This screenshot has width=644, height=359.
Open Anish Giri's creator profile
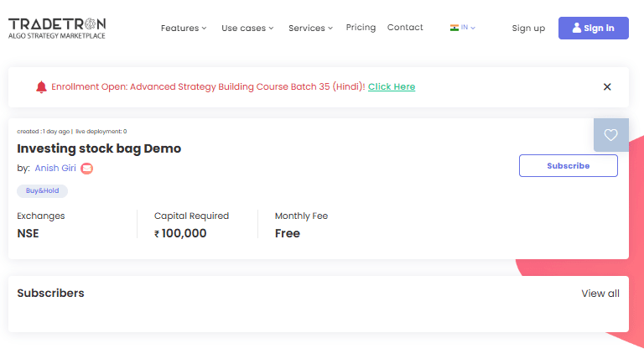coord(55,169)
